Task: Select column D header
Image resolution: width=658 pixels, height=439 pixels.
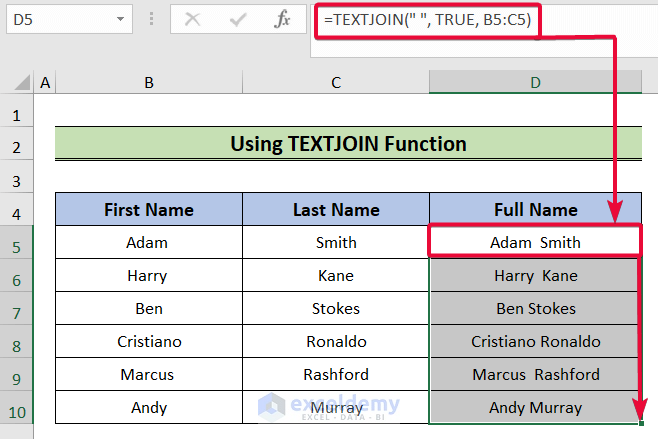Action: click(535, 83)
